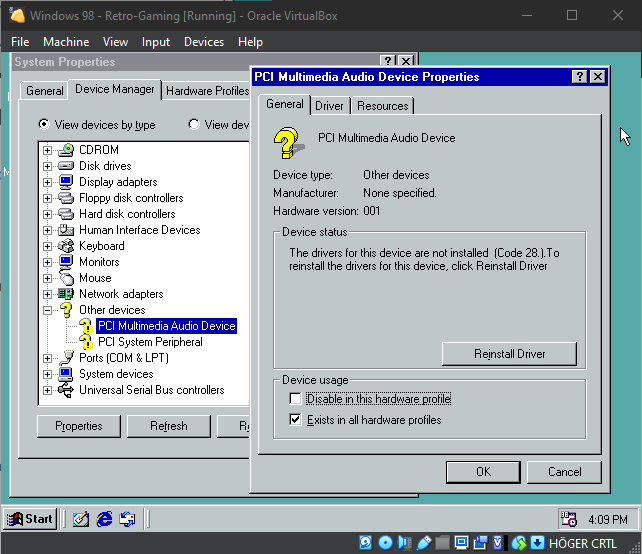Select View devices by type radio
The height and width of the screenshot is (554, 642).
pyautogui.click(x=44, y=124)
